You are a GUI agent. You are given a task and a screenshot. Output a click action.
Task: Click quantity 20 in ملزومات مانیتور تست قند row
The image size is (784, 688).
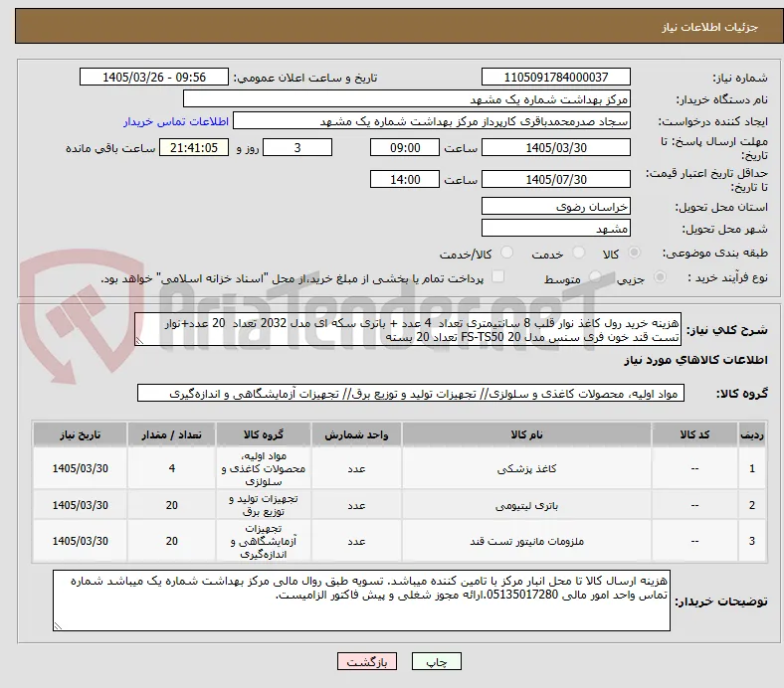pos(171,541)
